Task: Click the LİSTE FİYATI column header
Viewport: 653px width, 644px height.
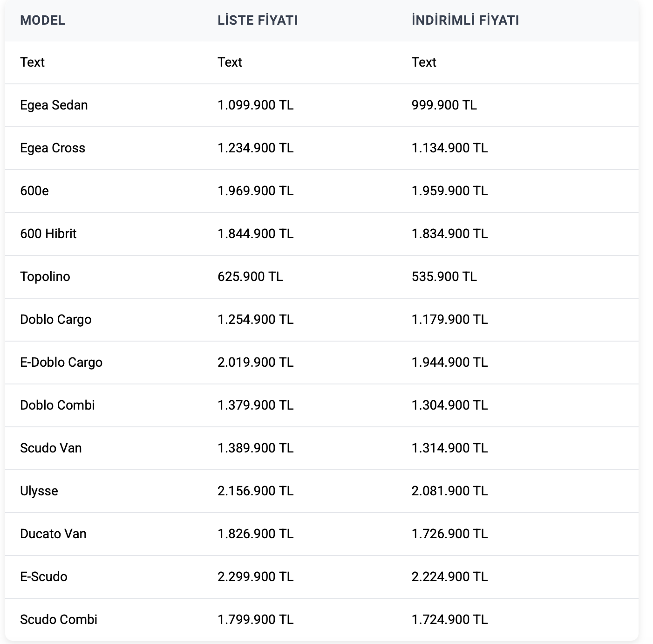Action: point(258,21)
